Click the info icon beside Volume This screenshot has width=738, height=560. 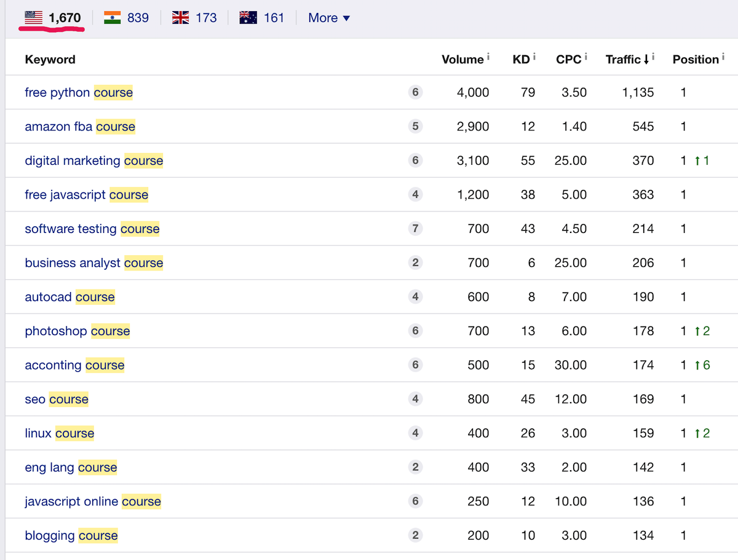tap(488, 57)
